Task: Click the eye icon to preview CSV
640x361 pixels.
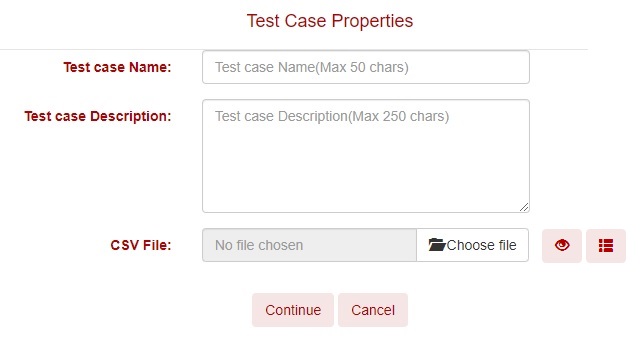Action: pyautogui.click(x=562, y=245)
